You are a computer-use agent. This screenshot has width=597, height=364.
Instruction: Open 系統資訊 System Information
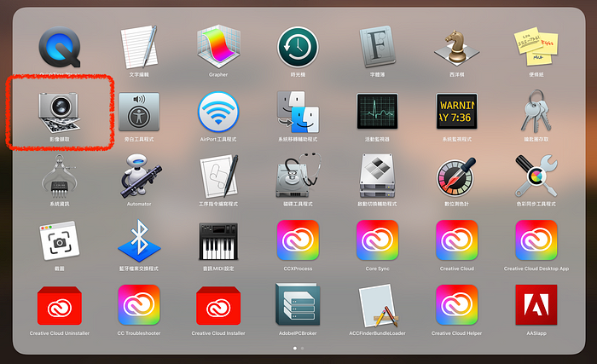coord(60,176)
